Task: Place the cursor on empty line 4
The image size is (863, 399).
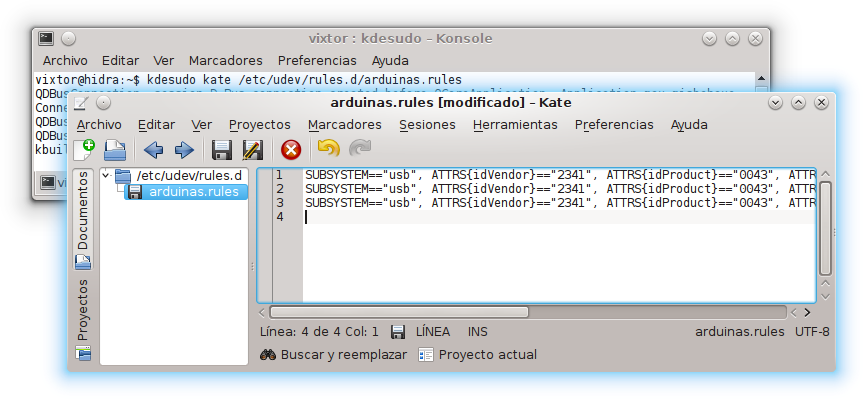Action: pos(559,217)
